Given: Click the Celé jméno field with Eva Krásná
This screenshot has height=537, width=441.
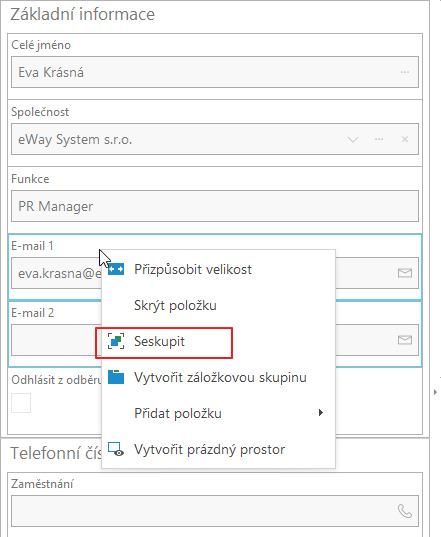Looking at the screenshot, I should point(215,72).
